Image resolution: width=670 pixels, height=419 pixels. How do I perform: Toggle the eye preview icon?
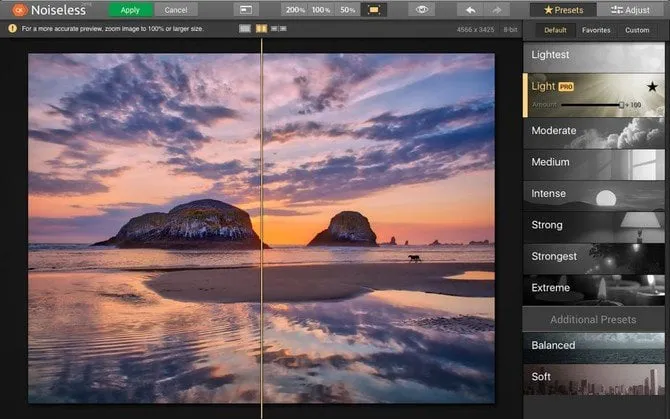pyautogui.click(x=424, y=9)
